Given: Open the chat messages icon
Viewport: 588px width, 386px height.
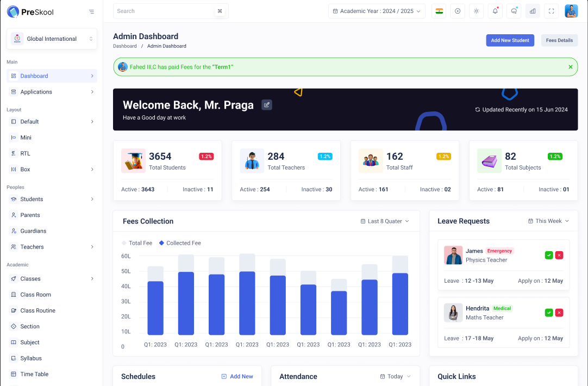Looking at the screenshot, I should coord(514,11).
